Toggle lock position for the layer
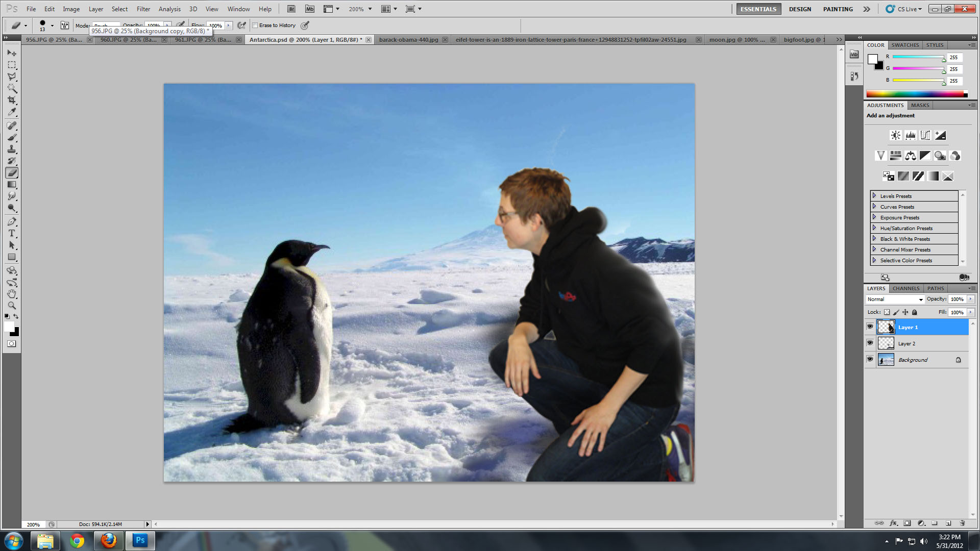This screenshot has height=551, width=980. pyautogui.click(x=905, y=312)
